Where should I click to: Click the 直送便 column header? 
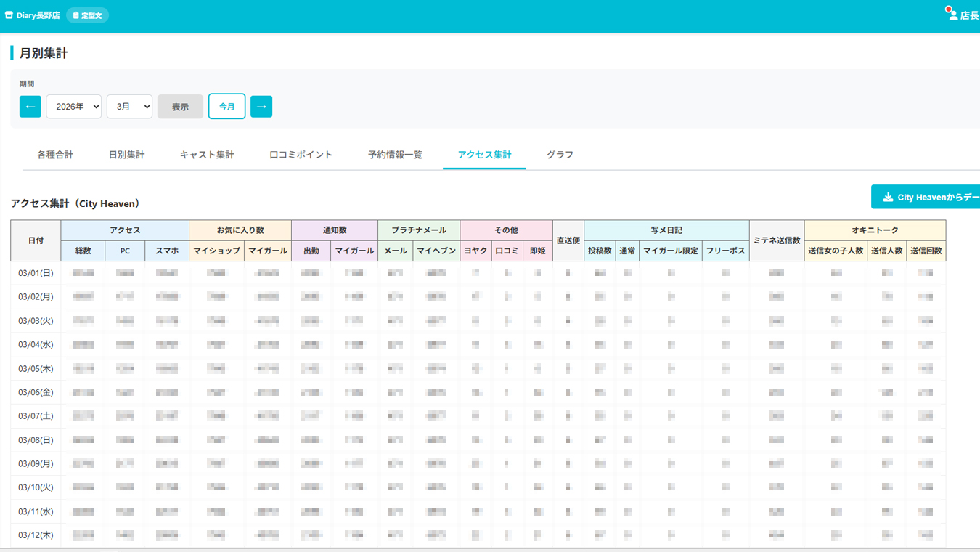click(x=568, y=240)
